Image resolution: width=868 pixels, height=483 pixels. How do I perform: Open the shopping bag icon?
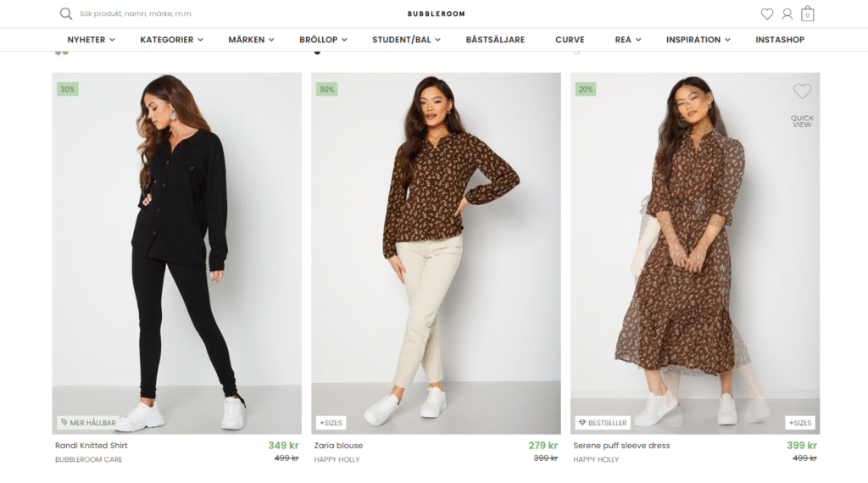point(808,14)
